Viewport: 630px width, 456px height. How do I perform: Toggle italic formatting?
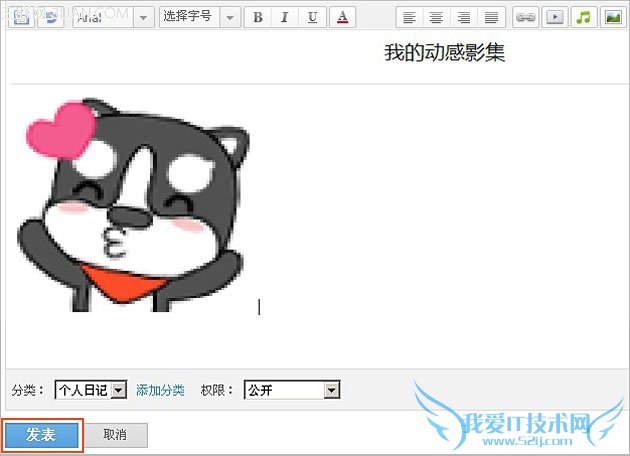[x=285, y=17]
